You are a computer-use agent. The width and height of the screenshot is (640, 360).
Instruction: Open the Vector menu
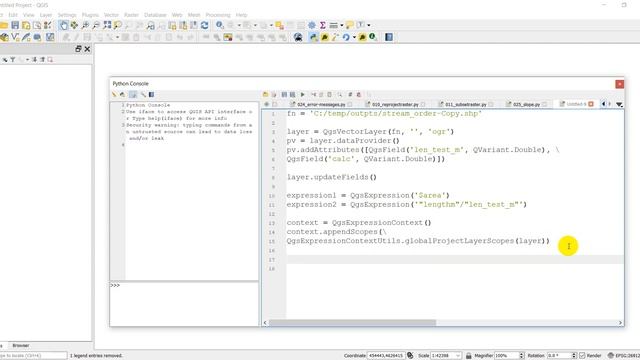click(x=111, y=15)
